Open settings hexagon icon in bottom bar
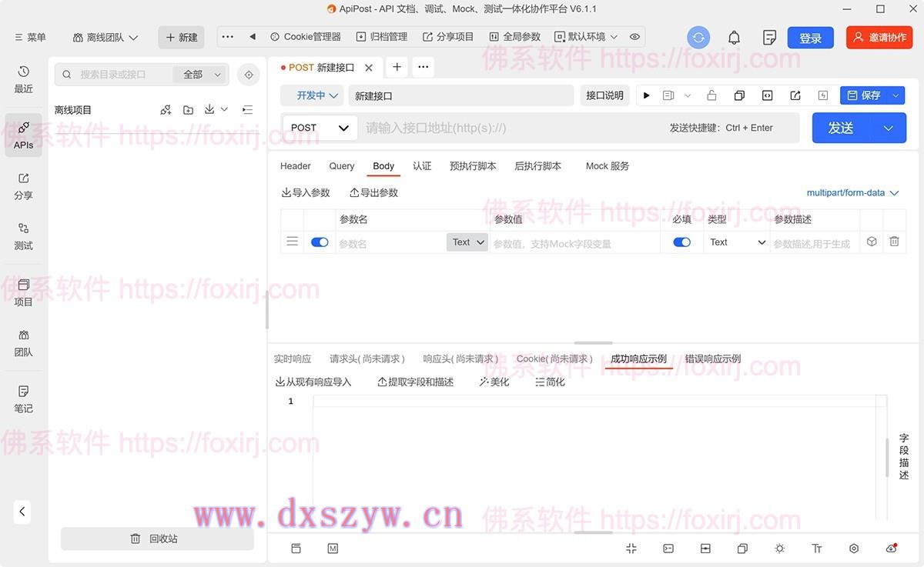924x567 pixels. [x=854, y=549]
